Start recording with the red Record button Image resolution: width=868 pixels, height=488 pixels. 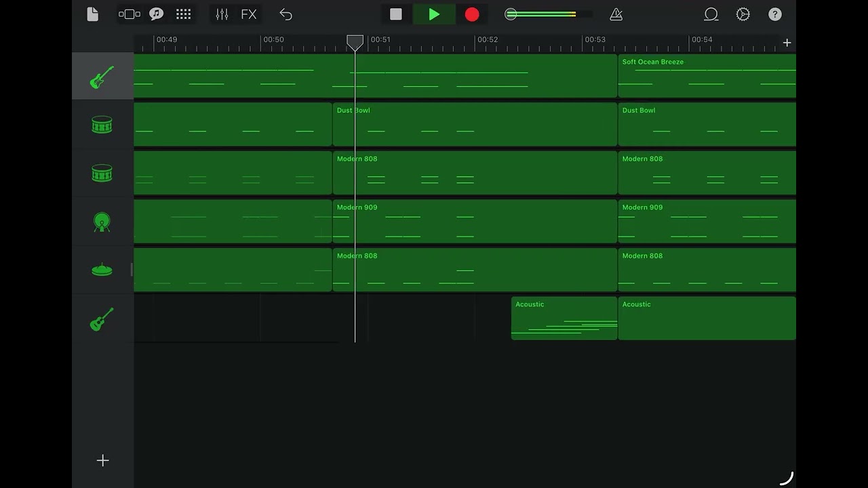(x=472, y=14)
